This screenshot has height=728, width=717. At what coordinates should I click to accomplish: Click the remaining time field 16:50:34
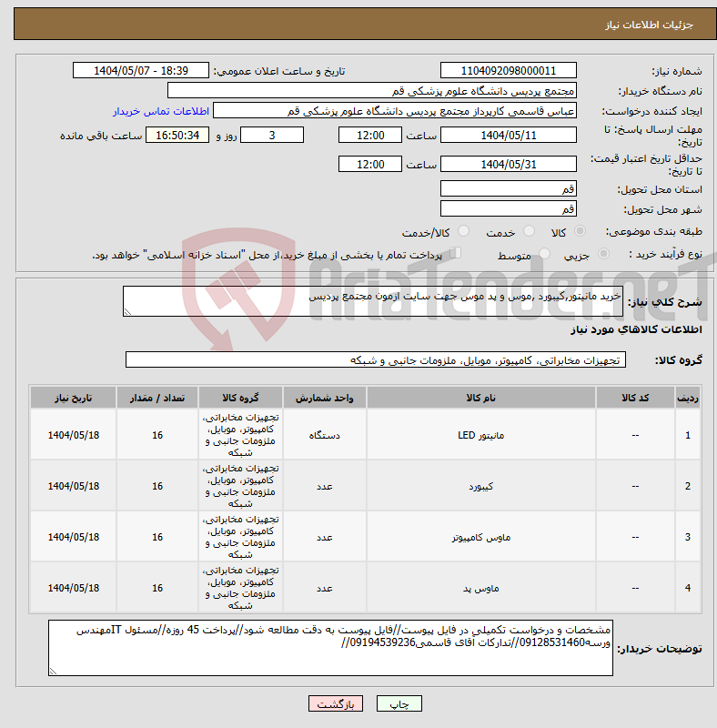coord(177,135)
